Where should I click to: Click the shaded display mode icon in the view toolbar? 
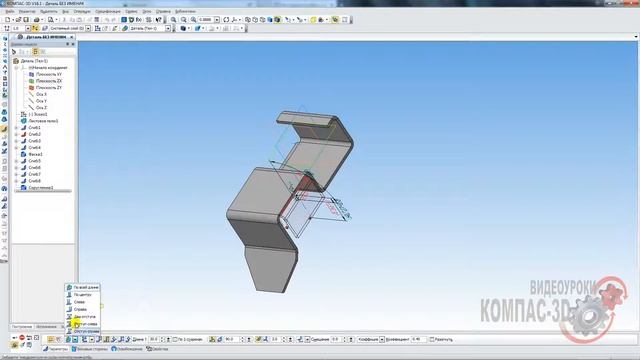[270, 20]
